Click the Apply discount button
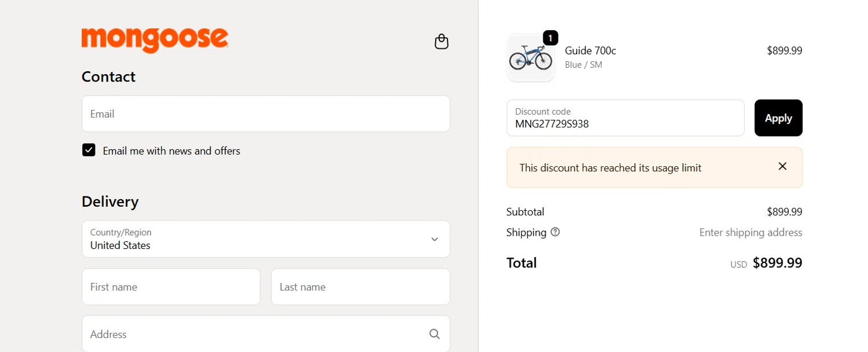Viewport: 868px width, 352px height. click(x=778, y=118)
